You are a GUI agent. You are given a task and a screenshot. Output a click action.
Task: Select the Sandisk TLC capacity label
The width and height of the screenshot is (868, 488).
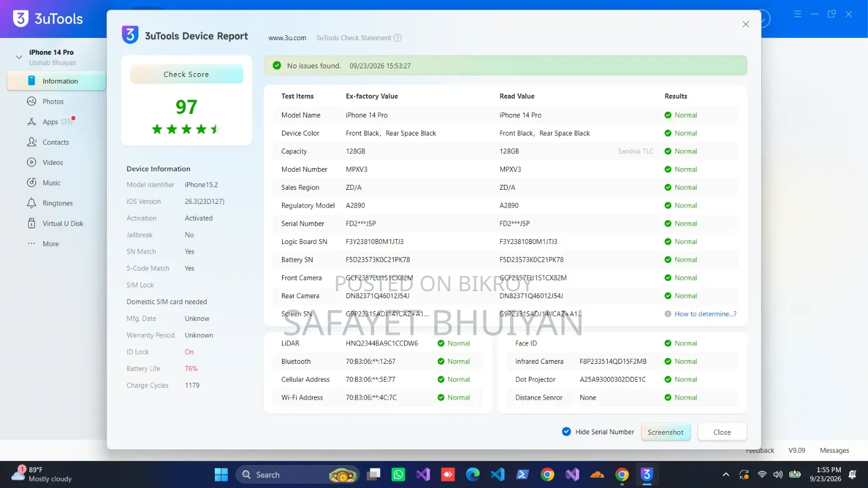click(x=635, y=151)
